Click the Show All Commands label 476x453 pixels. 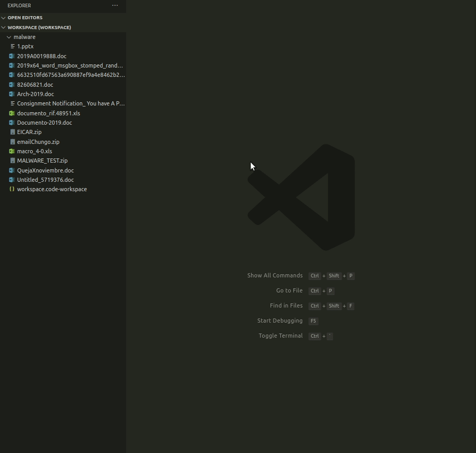pos(275,275)
